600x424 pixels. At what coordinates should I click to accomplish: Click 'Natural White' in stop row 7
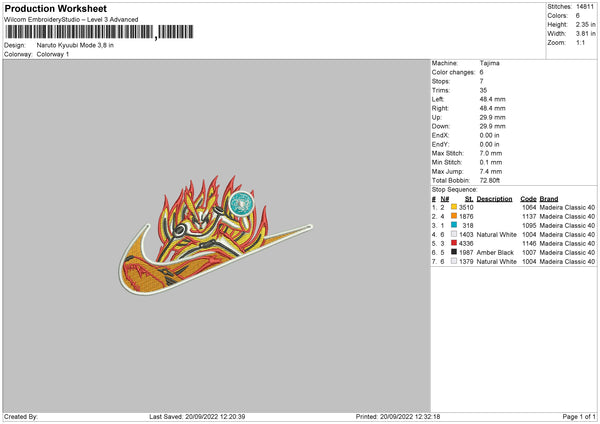point(497,262)
